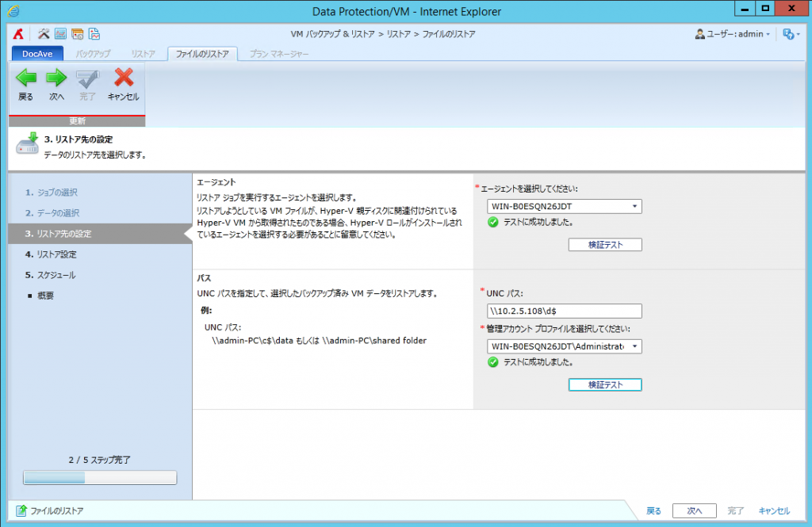Click the heading 3. リストア先の設定 above the panel
812x527 pixels.
tap(79, 139)
